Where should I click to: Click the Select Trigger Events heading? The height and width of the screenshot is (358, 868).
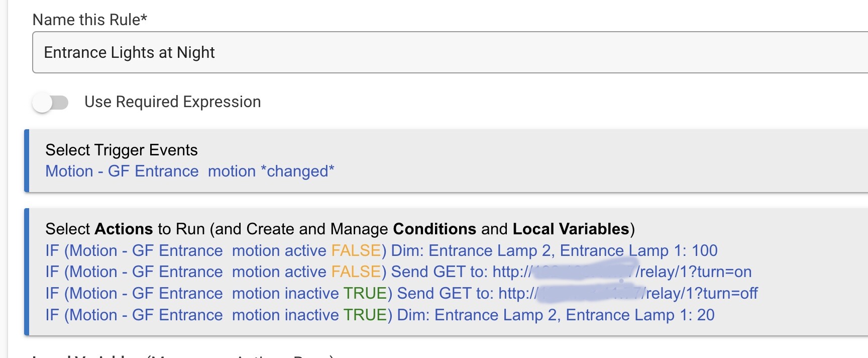coord(122,150)
